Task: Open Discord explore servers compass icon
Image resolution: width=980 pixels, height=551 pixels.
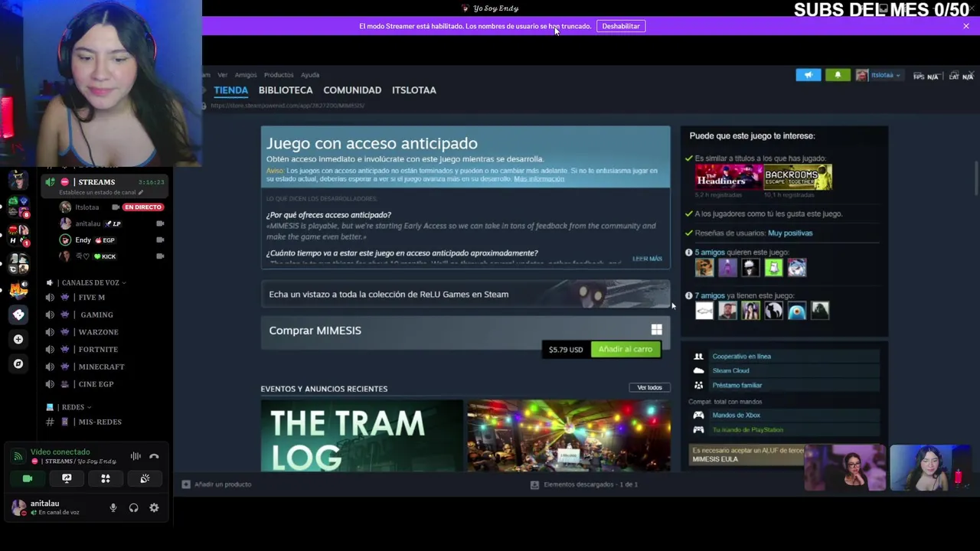Action: (x=18, y=364)
